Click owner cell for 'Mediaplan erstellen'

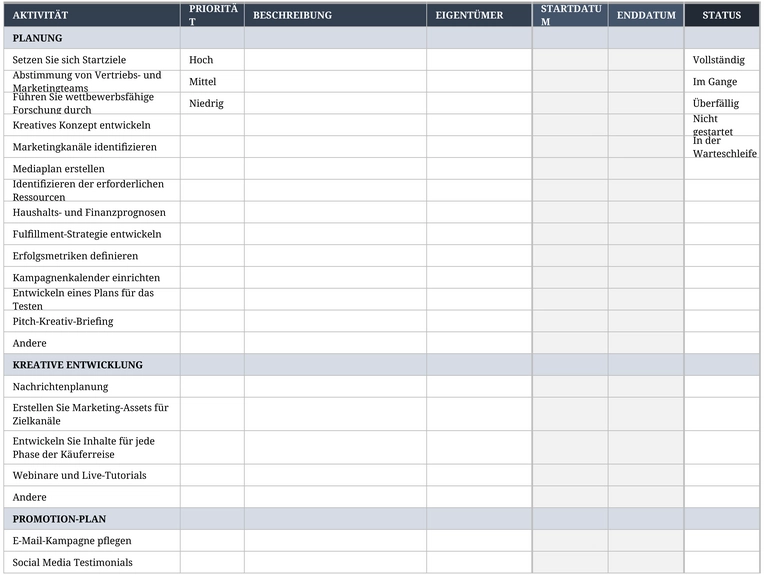(x=479, y=169)
